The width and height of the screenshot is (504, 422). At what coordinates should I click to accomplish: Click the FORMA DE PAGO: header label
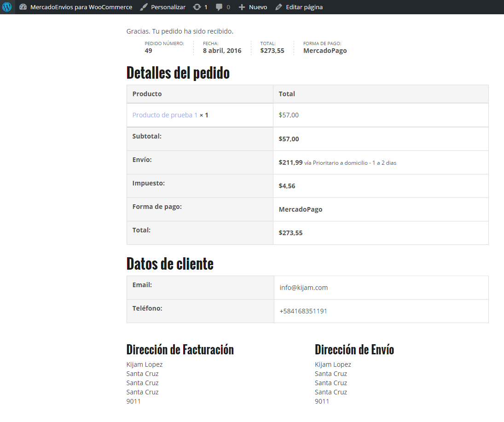click(322, 43)
